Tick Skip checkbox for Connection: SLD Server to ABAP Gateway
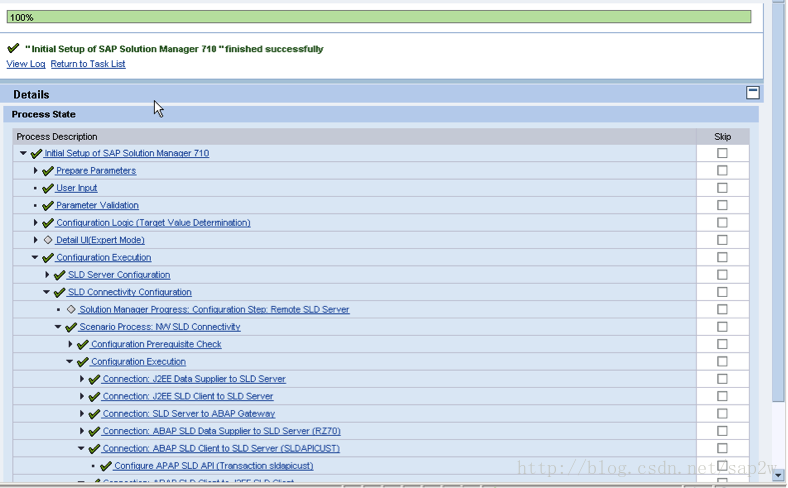Screen dimensions: 788x488 [x=722, y=413]
